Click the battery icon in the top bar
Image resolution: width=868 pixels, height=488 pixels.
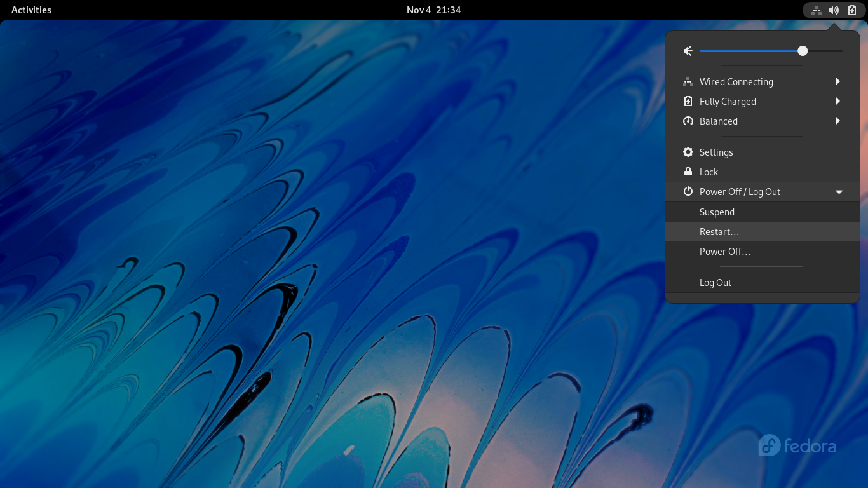852,10
